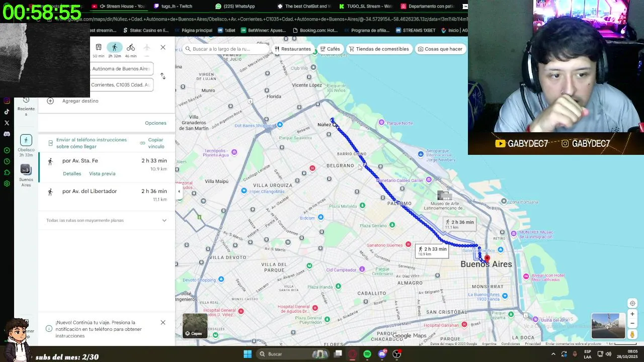Open Spotify from the taskbar

[x=367, y=354]
